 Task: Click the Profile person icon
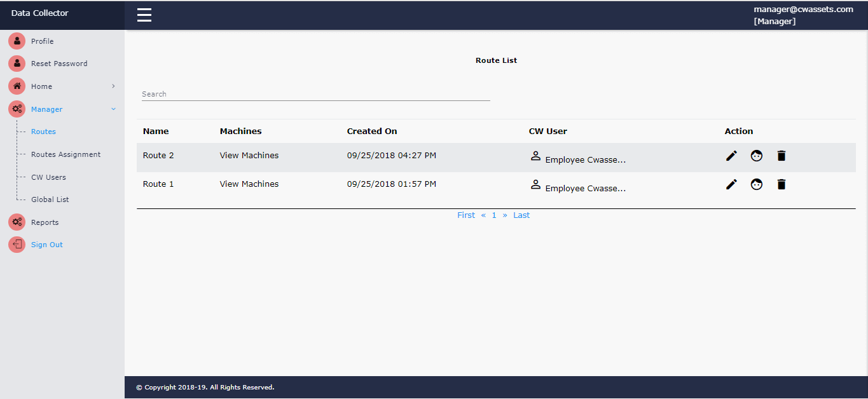[x=17, y=41]
